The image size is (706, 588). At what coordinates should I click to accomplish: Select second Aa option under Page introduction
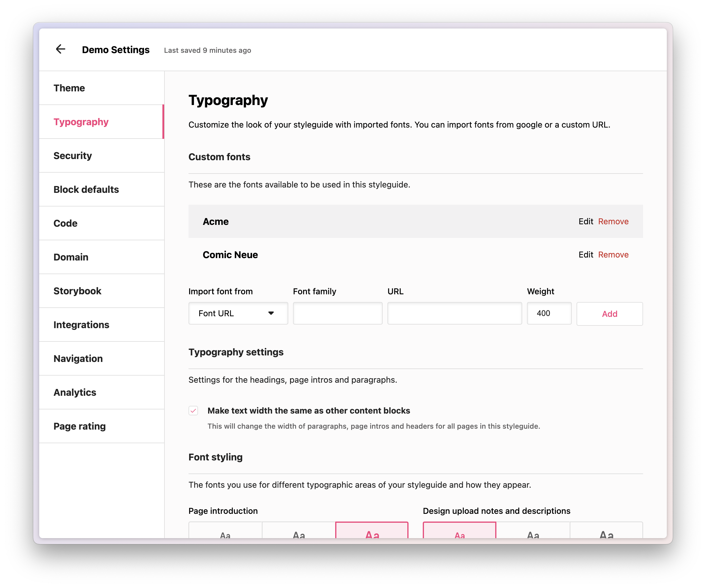(299, 530)
